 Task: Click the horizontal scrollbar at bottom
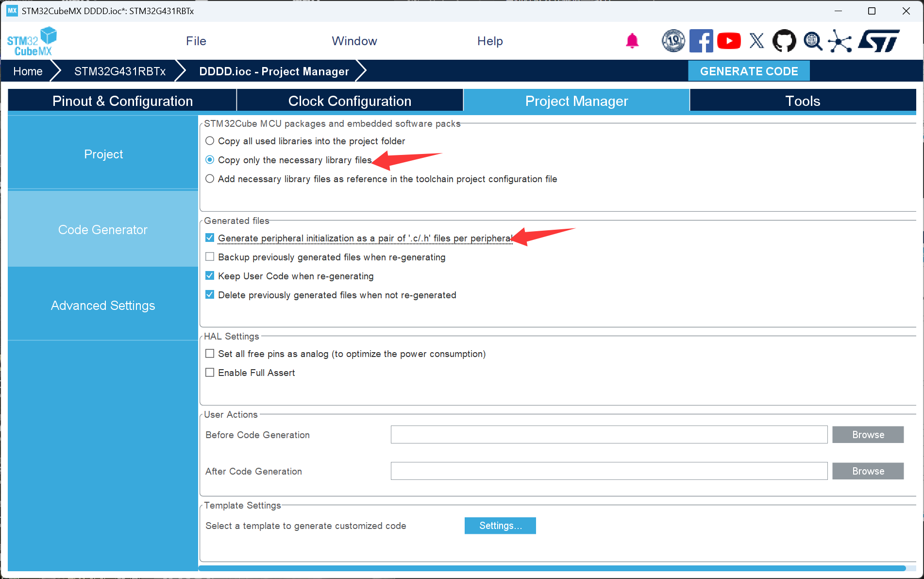point(552,568)
